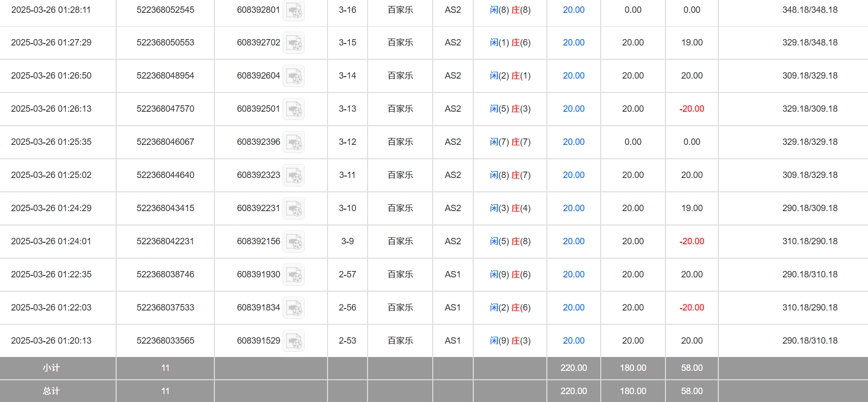Open video replay for round 608392801
This screenshot has height=402, width=868.
point(293,10)
